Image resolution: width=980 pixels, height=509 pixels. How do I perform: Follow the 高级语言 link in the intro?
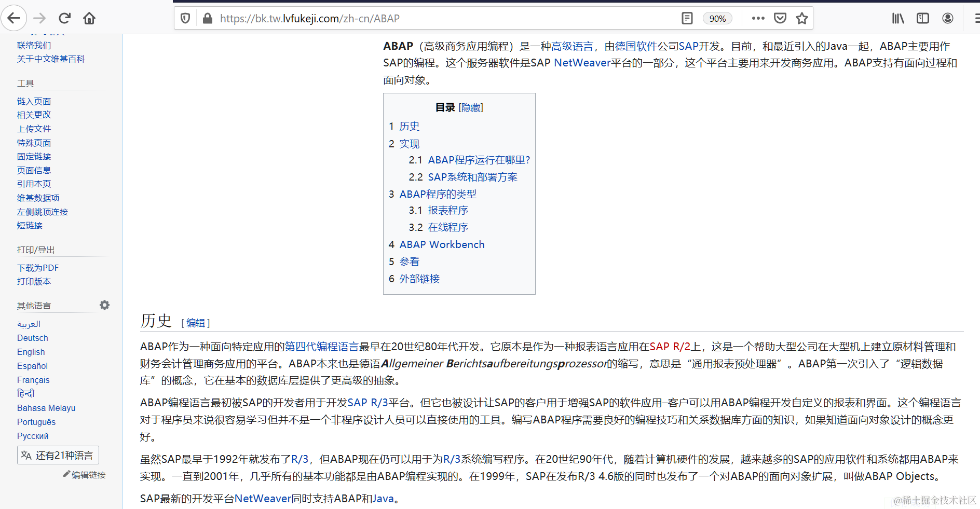pos(573,46)
